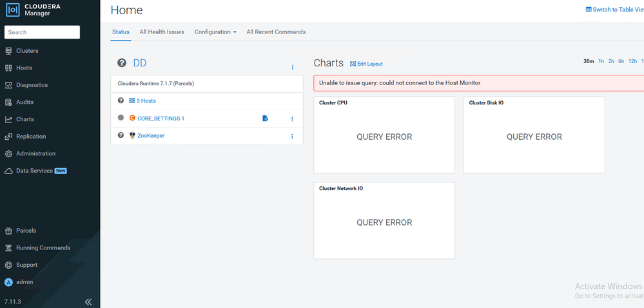The width and height of the screenshot is (644, 308).
Task: Open ZooKeeper actions menu
Action: click(x=293, y=137)
